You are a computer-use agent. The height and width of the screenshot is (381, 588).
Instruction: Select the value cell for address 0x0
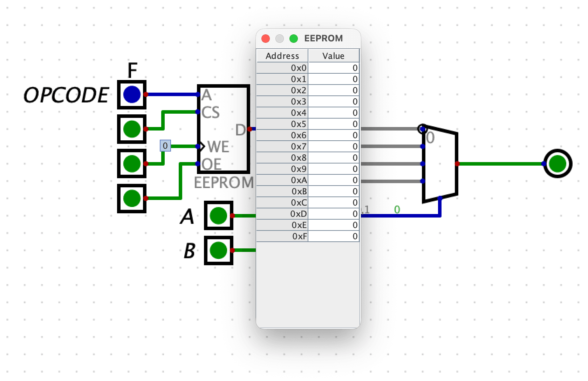coord(334,68)
